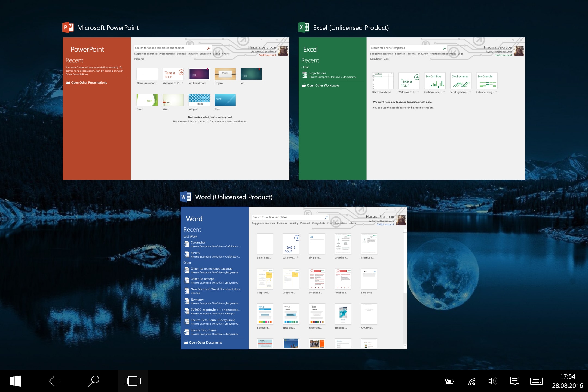
Task: Open Квента Тито Ланге (Послушник) document
Action: [x=214, y=322]
